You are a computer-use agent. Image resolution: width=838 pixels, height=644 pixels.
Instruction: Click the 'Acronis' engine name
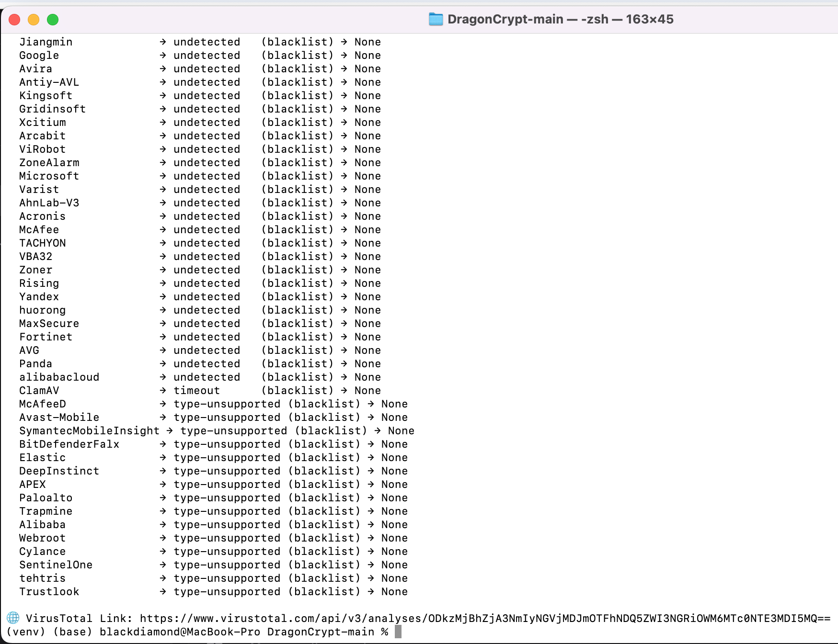tap(43, 216)
